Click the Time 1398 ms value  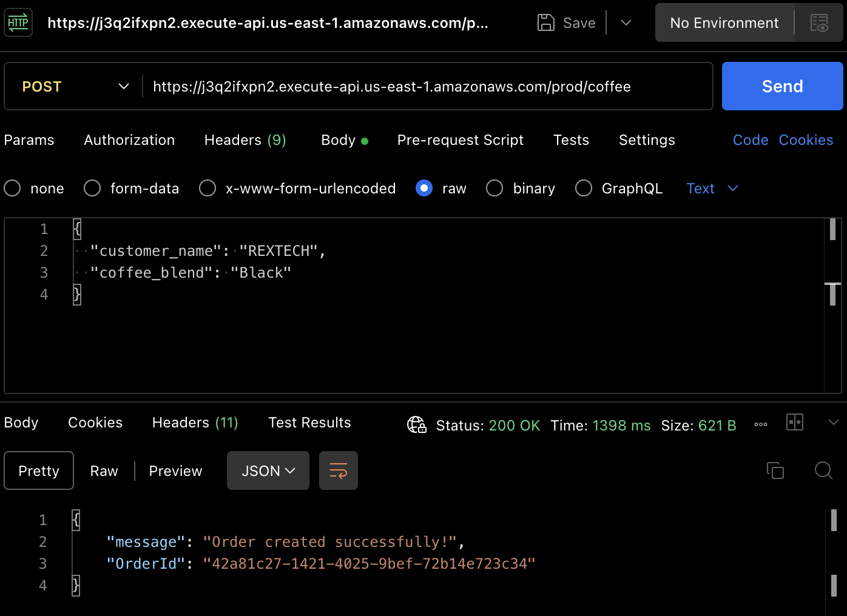coord(621,426)
